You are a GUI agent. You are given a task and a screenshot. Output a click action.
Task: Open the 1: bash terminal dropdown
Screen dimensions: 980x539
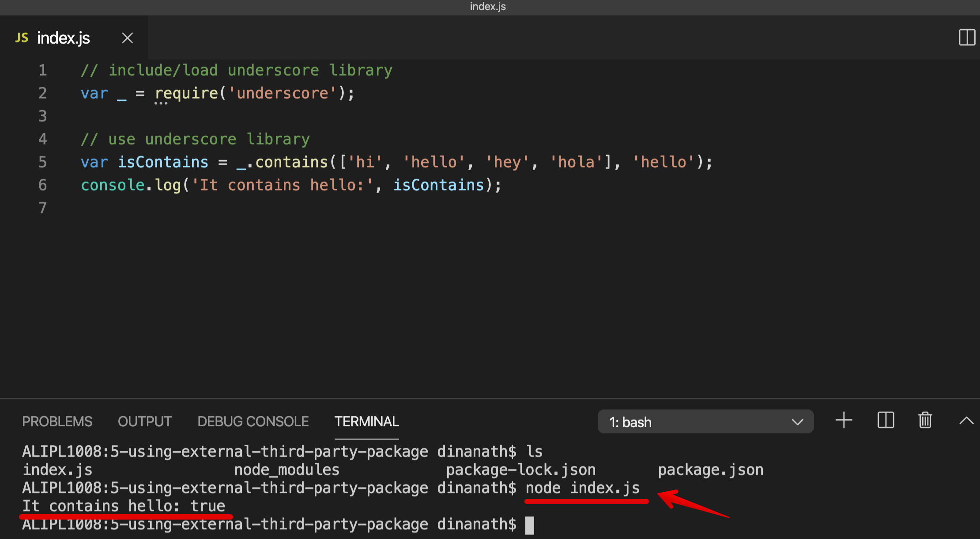pyautogui.click(x=705, y=422)
